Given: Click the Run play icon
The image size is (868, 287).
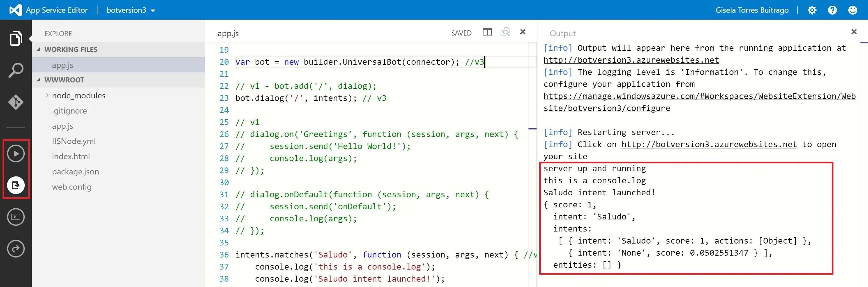Looking at the screenshot, I should (x=16, y=154).
